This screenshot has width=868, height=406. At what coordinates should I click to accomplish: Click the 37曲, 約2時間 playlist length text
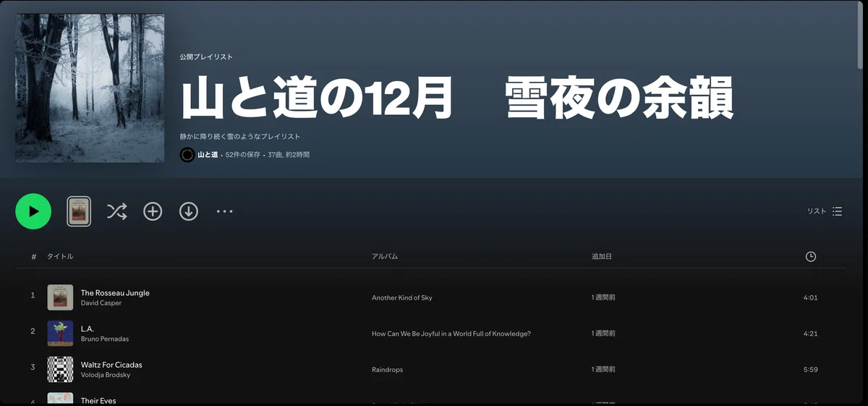[289, 155]
